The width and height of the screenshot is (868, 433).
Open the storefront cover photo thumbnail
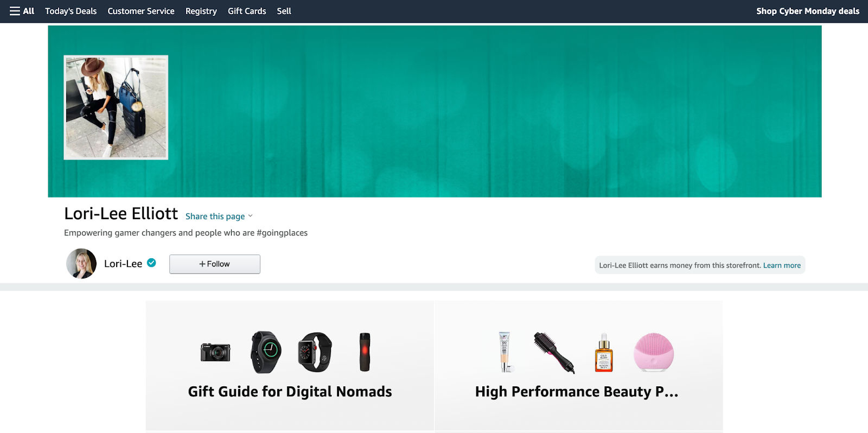(116, 107)
